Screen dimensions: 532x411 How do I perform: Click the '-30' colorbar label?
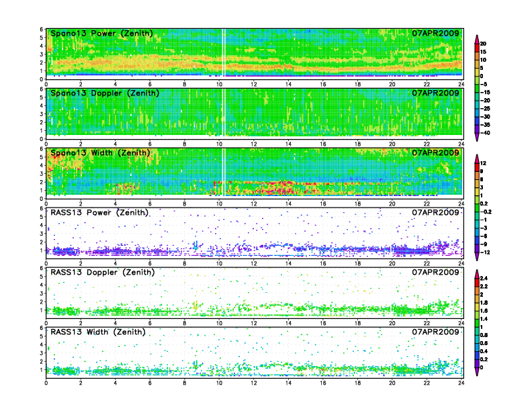pyautogui.click(x=485, y=117)
